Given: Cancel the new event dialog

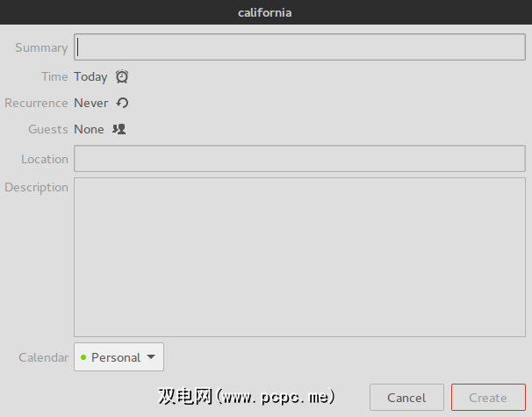Looking at the screenshot, I should (406, 398).
